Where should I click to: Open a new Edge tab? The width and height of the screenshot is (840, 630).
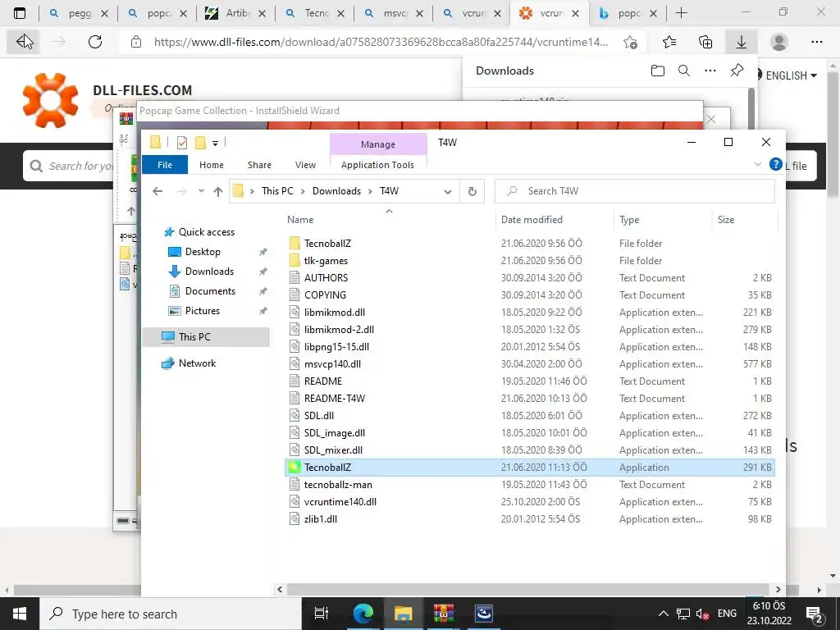pyautogui.click(x=681, y=13)
